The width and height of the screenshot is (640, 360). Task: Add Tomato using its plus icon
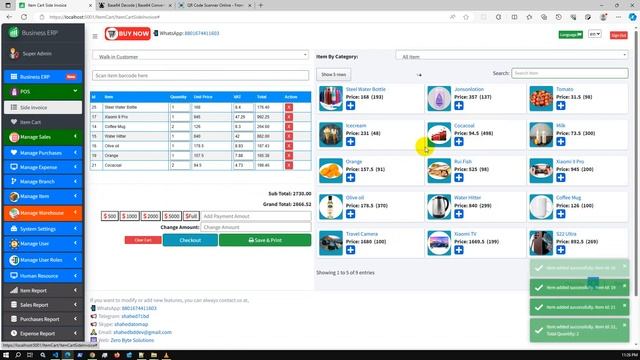click(561, 106)
